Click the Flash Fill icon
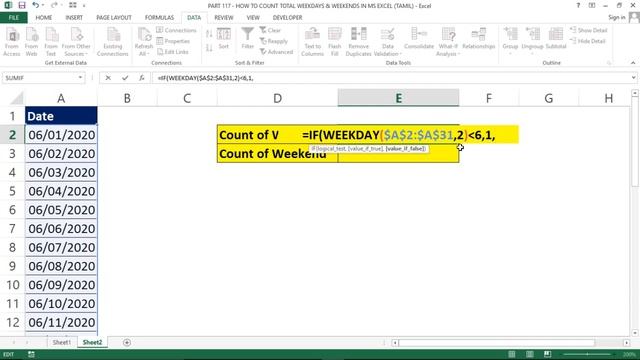Viewport: 640px width, 360px height. 335,42
